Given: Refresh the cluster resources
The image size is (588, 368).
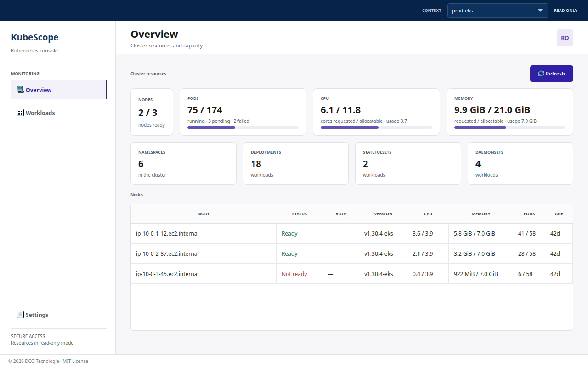Looking at the screenshot, I should coord(552,74).
